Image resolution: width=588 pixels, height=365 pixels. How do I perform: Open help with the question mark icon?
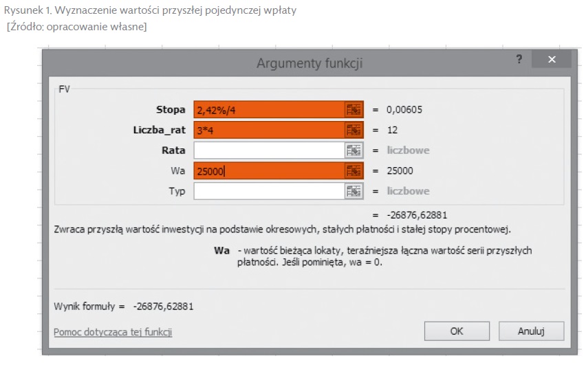(519, 59)
